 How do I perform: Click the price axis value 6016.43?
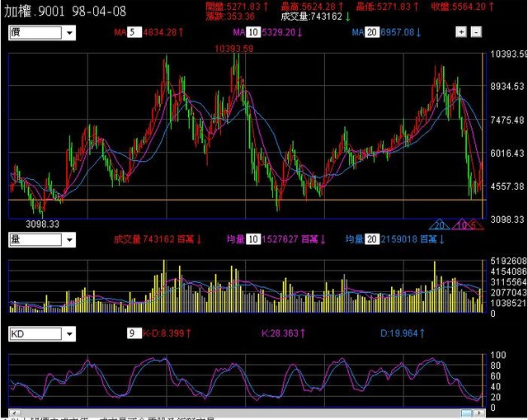507,153
